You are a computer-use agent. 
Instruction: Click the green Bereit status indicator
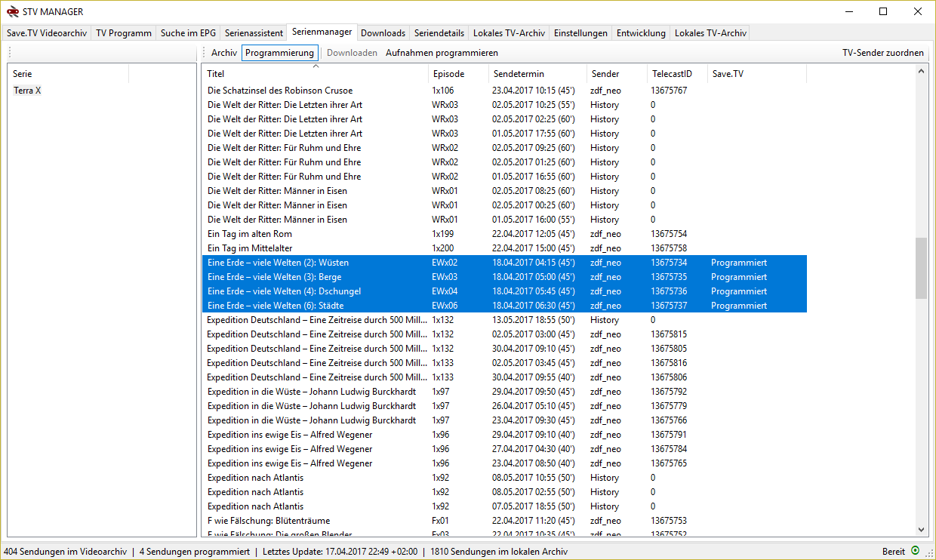915,552
